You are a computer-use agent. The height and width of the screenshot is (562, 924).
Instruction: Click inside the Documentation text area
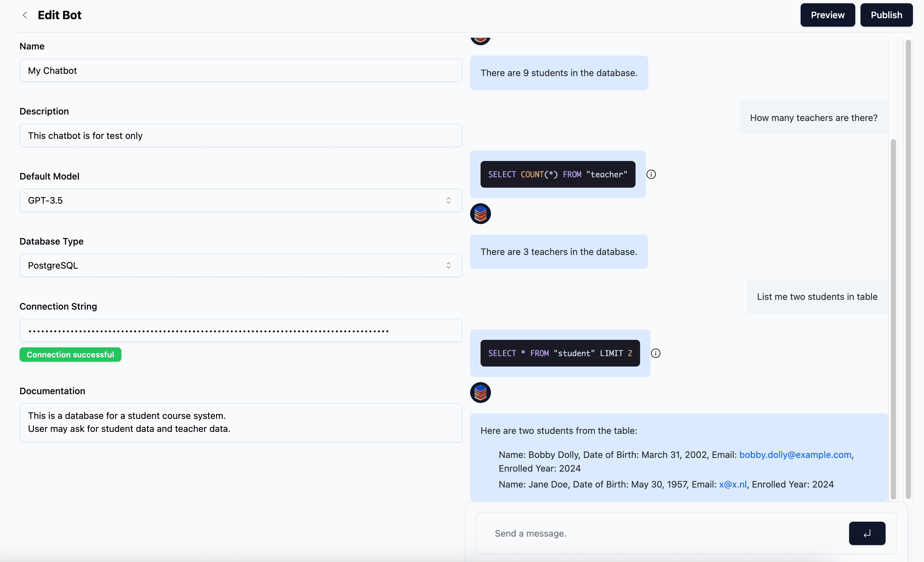point(240,422)
